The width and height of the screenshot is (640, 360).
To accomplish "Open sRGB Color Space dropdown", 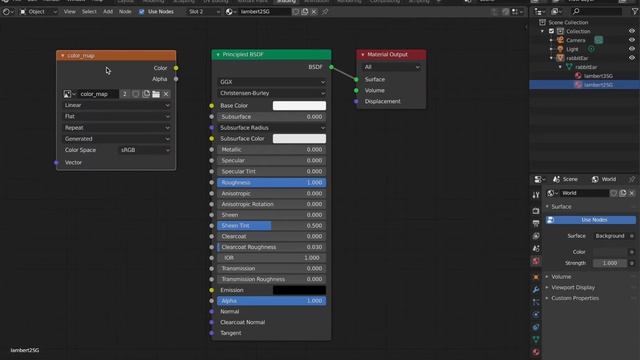I will point(144,150).
